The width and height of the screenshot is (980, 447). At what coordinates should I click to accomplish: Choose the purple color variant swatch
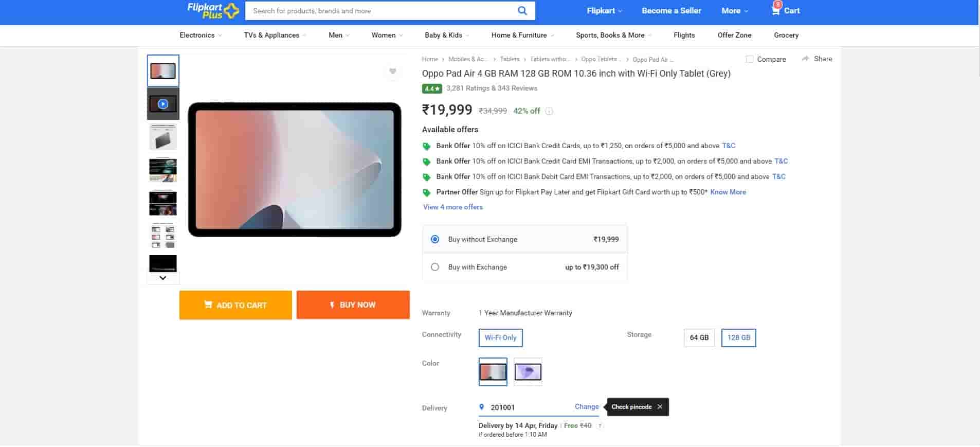pos(528,371)
